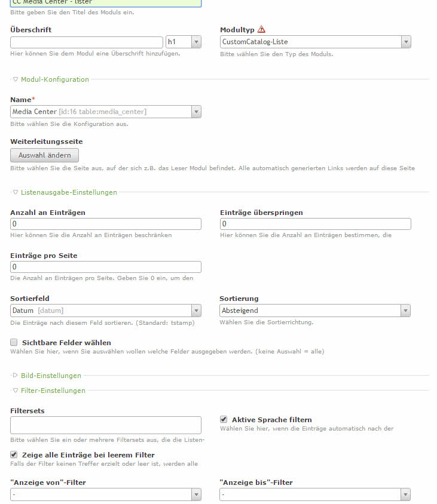Open the Name Media Center dropdown
The width and height of the screenshot is (437, 504).
tap(106, 112)
